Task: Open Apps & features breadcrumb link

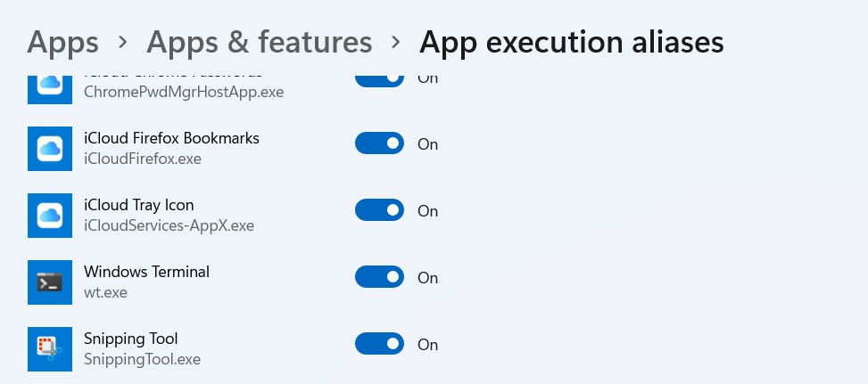Action: point(259,42)
